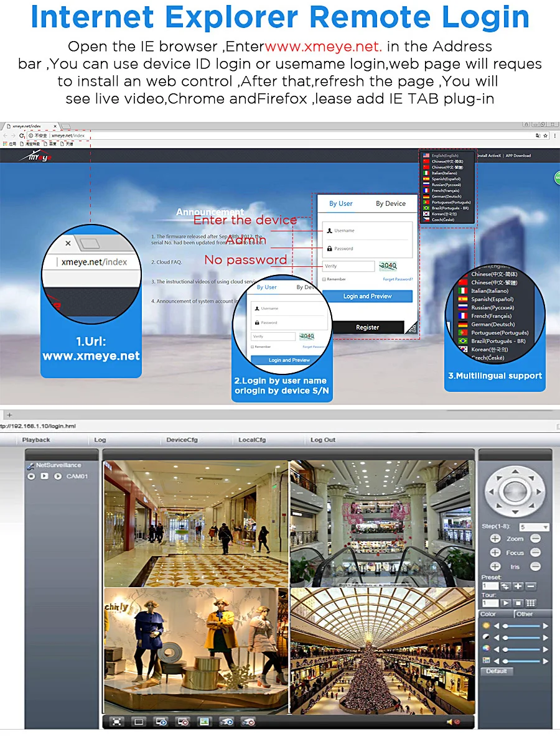Click Log Out in the top menu
Image resolution: width=560 pixels, height=752 pixels.
coord(323,440)
